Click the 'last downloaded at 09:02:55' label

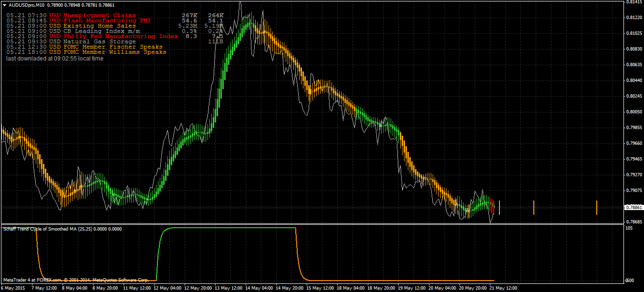(x=54, y=59)
